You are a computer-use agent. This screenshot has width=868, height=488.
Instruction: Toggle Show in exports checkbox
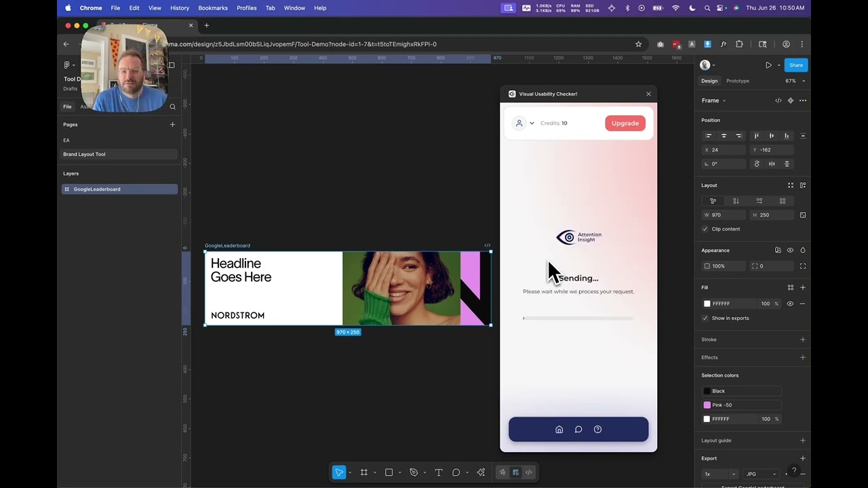coord(705,318)
